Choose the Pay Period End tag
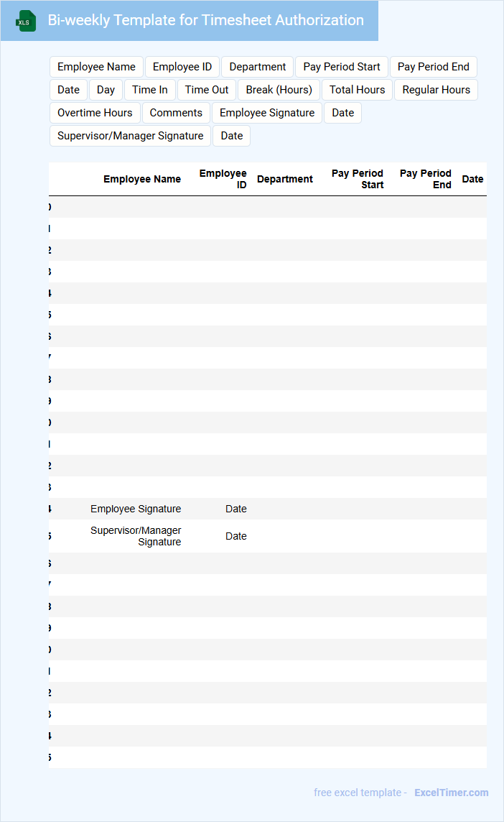The image size is (504, 822). pos(433,67)
